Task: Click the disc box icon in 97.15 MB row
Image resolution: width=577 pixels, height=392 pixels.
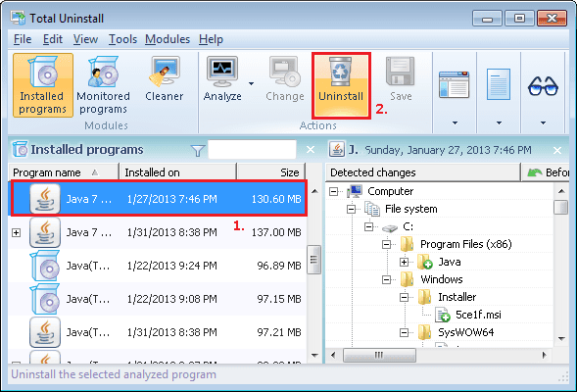Action: coord(45,299)
